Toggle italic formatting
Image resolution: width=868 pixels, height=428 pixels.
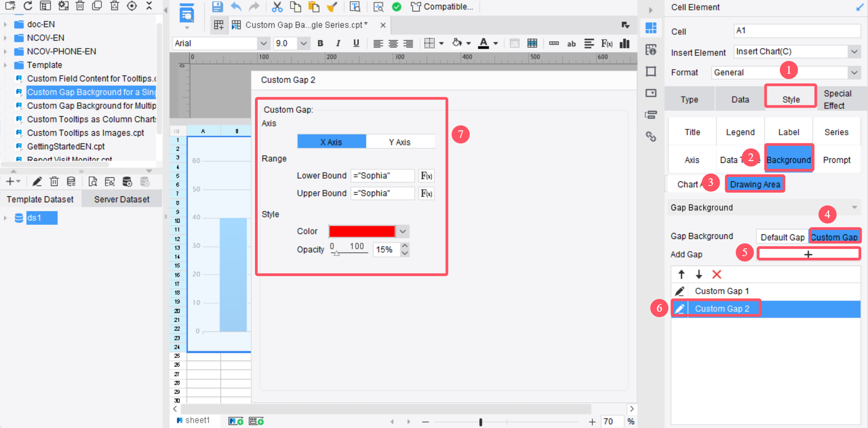click(338, 43)
